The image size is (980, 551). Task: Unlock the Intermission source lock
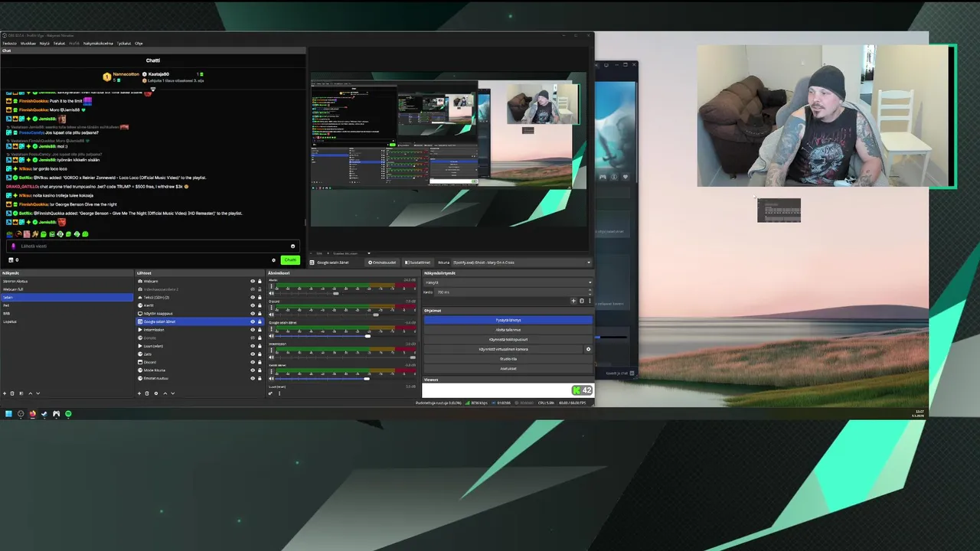260,330
